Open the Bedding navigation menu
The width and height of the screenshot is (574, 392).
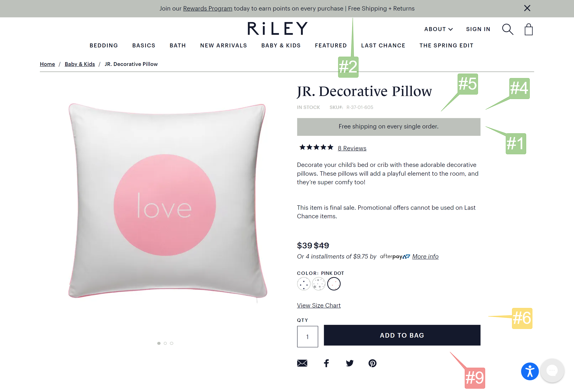pos(104,45)
